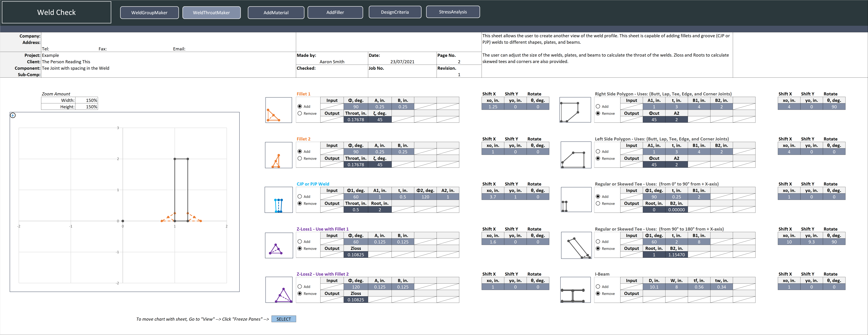This screenshot has width=868, height=335.
Task: Click the Right Side Polygon shape thumbnail
Action: tap(575, 110)
